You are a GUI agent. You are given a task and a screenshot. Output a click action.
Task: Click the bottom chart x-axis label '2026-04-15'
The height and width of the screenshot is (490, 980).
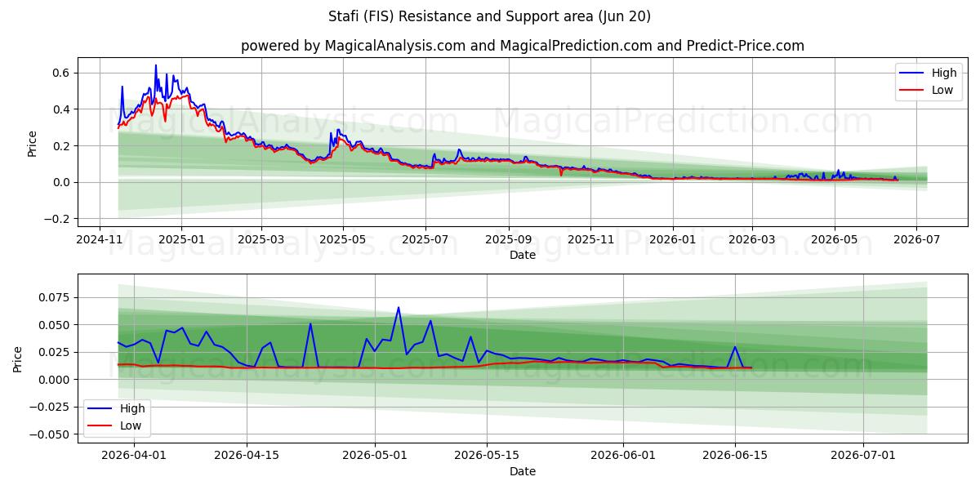coord(246,456)
